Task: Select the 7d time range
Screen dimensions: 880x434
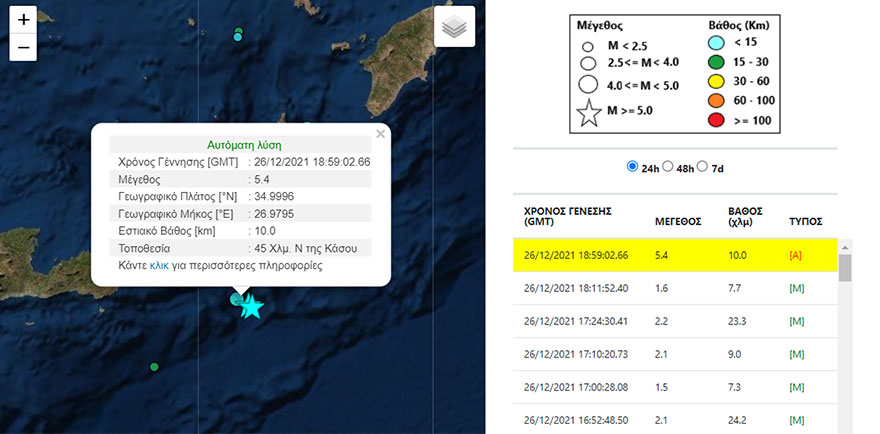Action: click(x=703, y=166)
